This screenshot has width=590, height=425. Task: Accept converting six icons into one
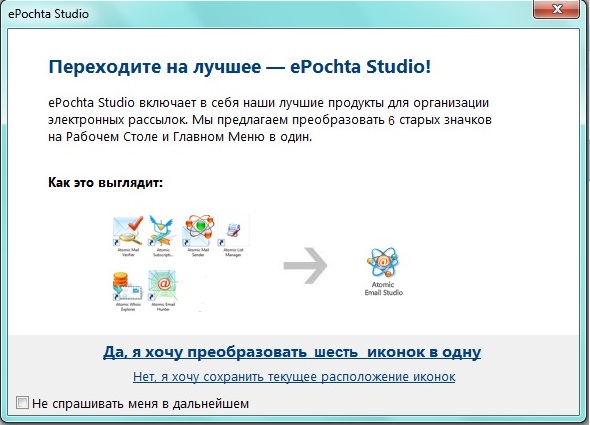(x=292, y=352)
